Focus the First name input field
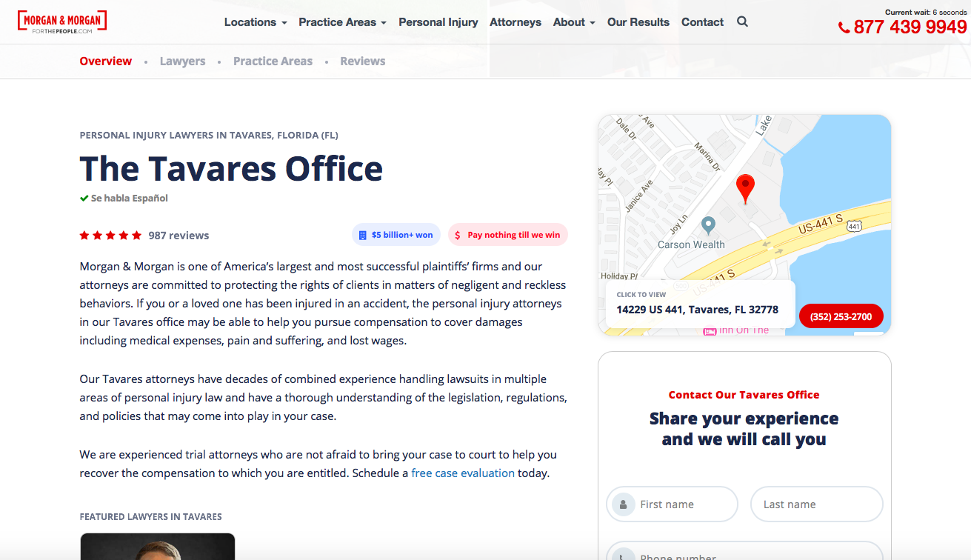Screen dimensions: 971x560 click(x=673, y=504)
